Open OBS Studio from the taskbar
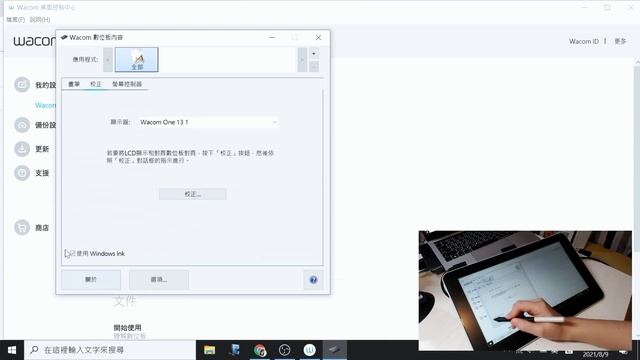 coord(284,350)
